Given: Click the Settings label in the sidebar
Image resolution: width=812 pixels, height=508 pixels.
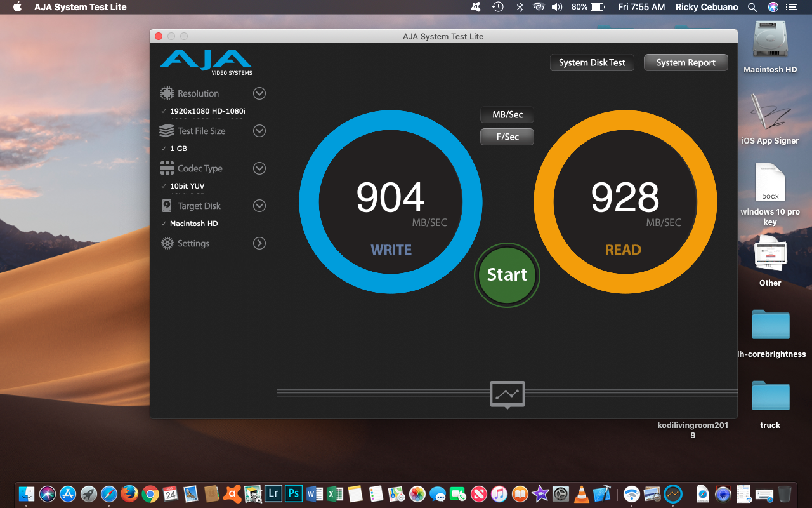Looking at the screenshot, I should coord(193,243).
